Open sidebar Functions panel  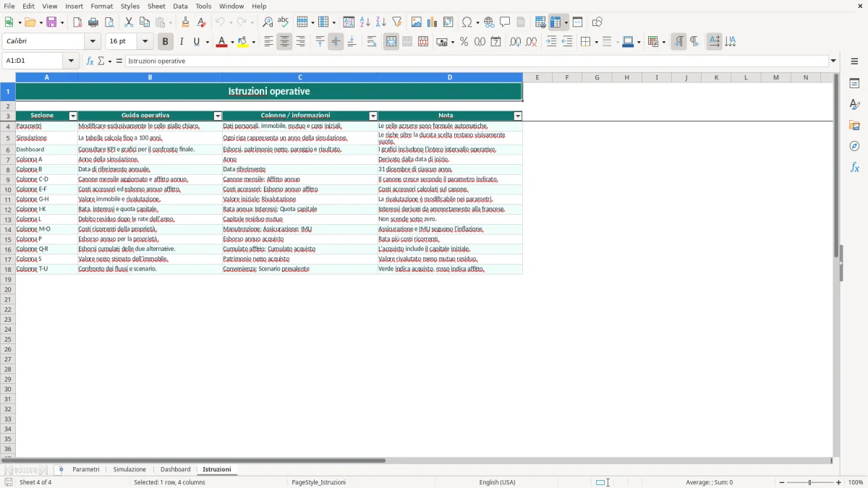click(854, 167)
